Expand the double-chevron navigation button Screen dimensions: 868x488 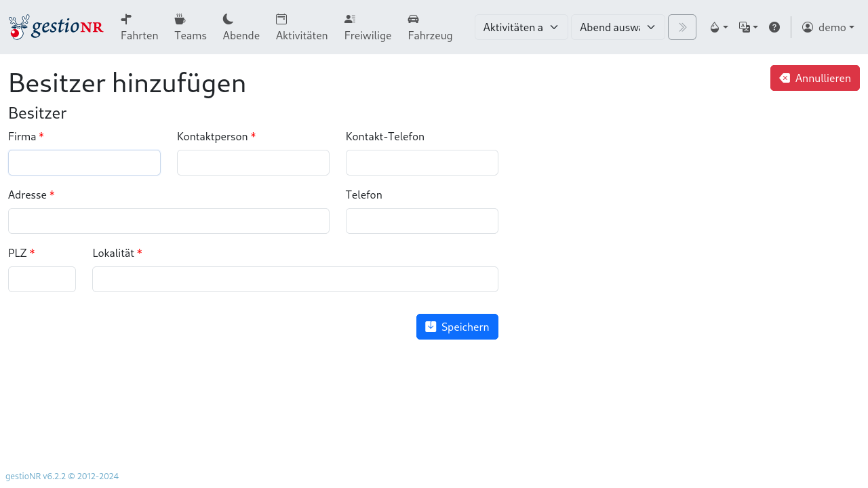click(682, 26)
